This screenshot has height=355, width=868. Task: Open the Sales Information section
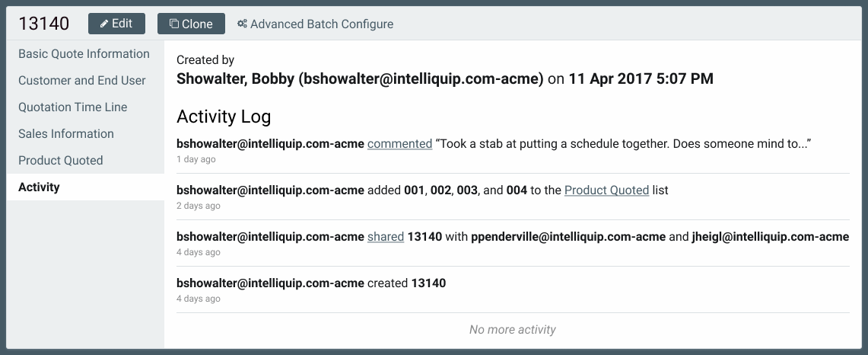(66, 133)
